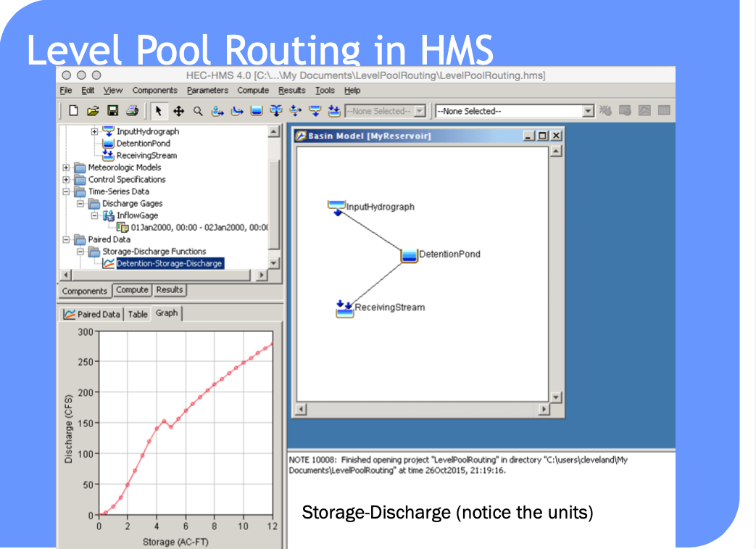
Task: Click tree panel scroll-up arrow
Action: click(274, 132)
